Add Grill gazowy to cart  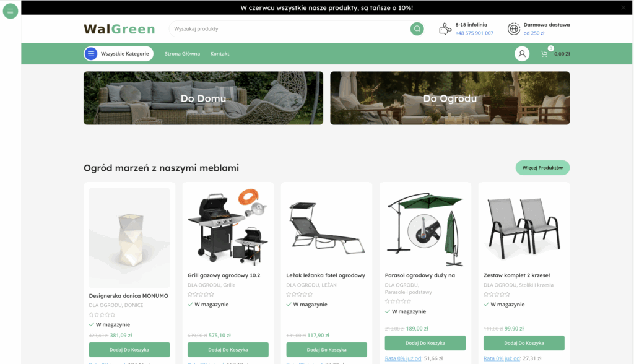coord(228,350)
